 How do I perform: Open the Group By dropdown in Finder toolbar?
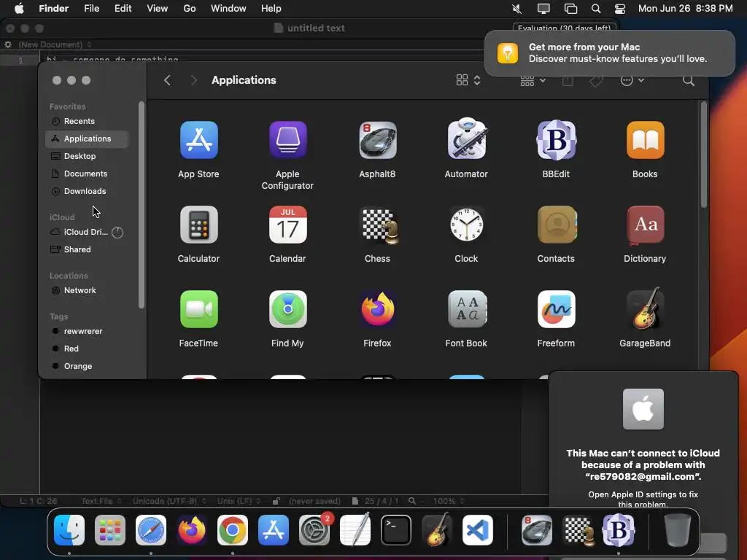pos(533,80)
